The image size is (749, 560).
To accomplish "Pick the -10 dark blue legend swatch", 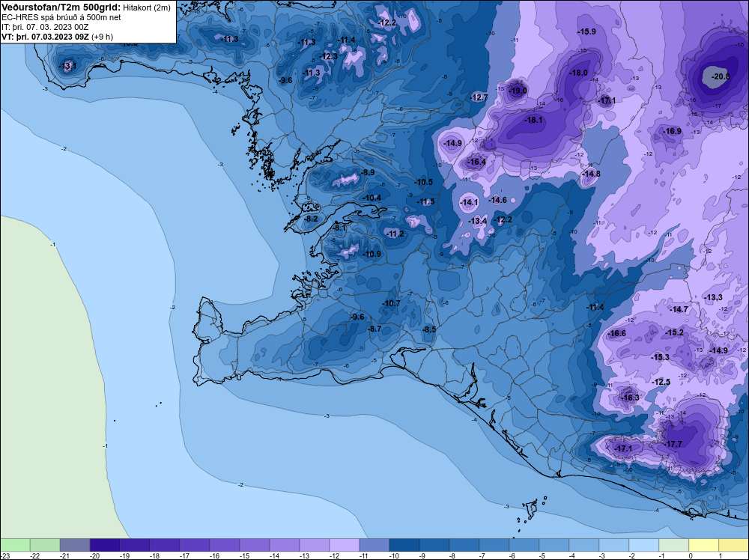I will [404, 545].
